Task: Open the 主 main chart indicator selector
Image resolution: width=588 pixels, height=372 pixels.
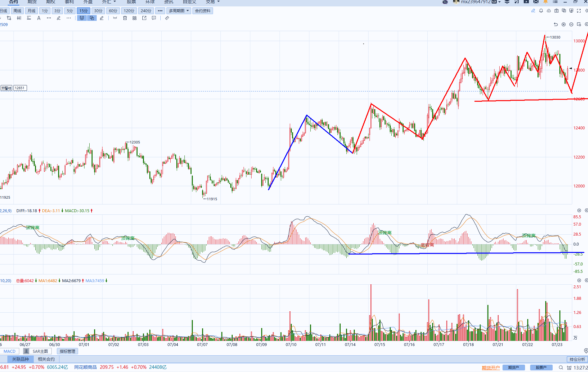Action: (x=26, y=351)
